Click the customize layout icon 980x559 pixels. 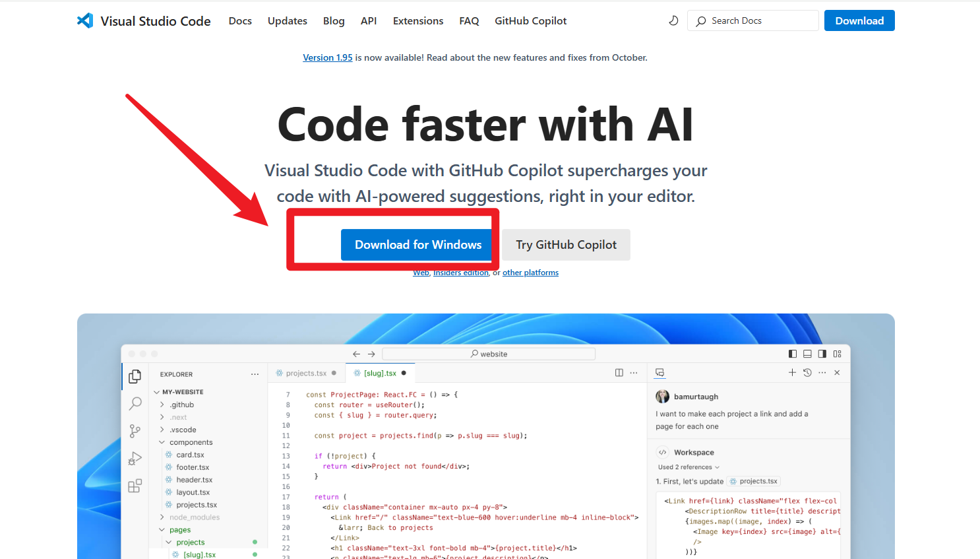[837, 354]
